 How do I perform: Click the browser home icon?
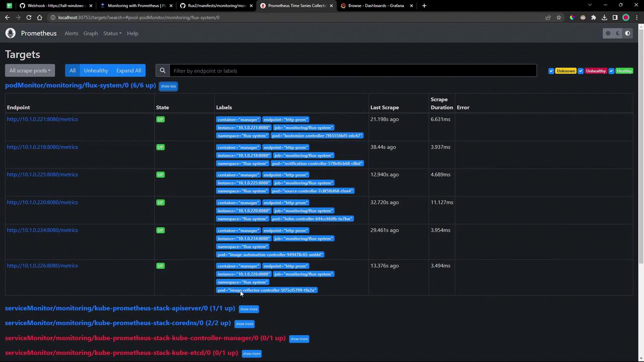tap(39, 18)
